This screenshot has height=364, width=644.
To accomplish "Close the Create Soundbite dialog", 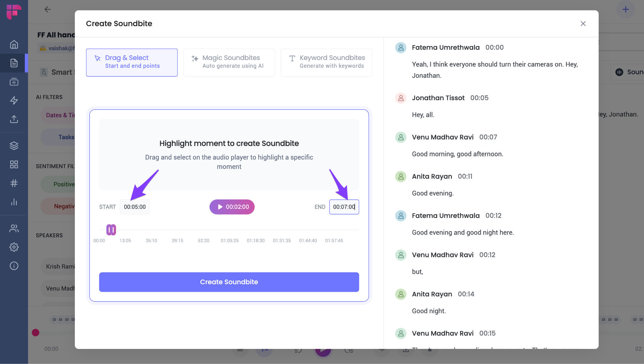I will (583, 24).
